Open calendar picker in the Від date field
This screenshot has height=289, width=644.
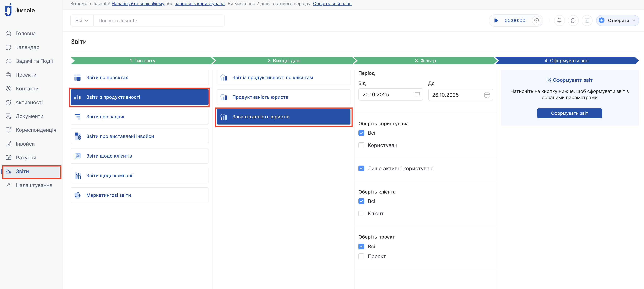pos(417,95)
